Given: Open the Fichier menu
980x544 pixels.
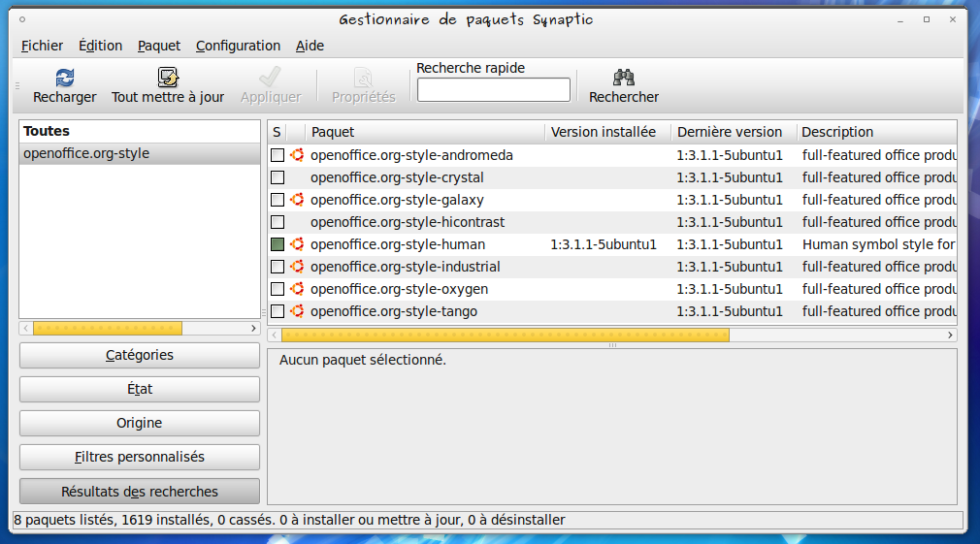Looking at the screenshot, I should coord(42,46).
